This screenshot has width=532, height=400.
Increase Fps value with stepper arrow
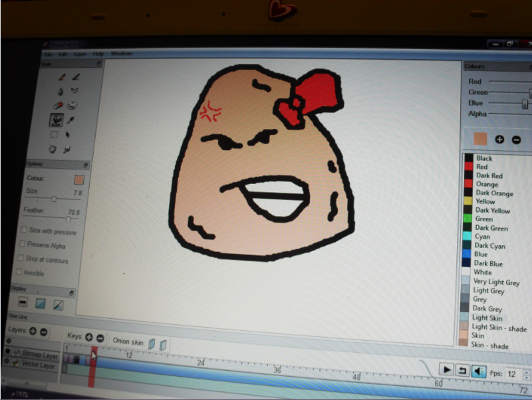527,373
